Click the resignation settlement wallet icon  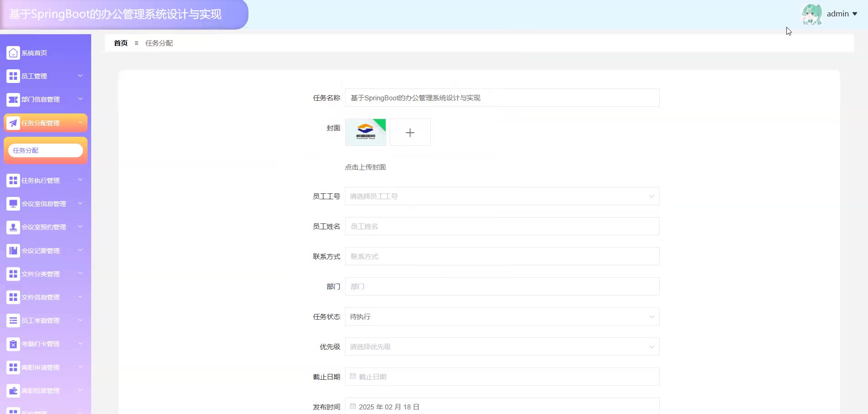pos(13,391)
